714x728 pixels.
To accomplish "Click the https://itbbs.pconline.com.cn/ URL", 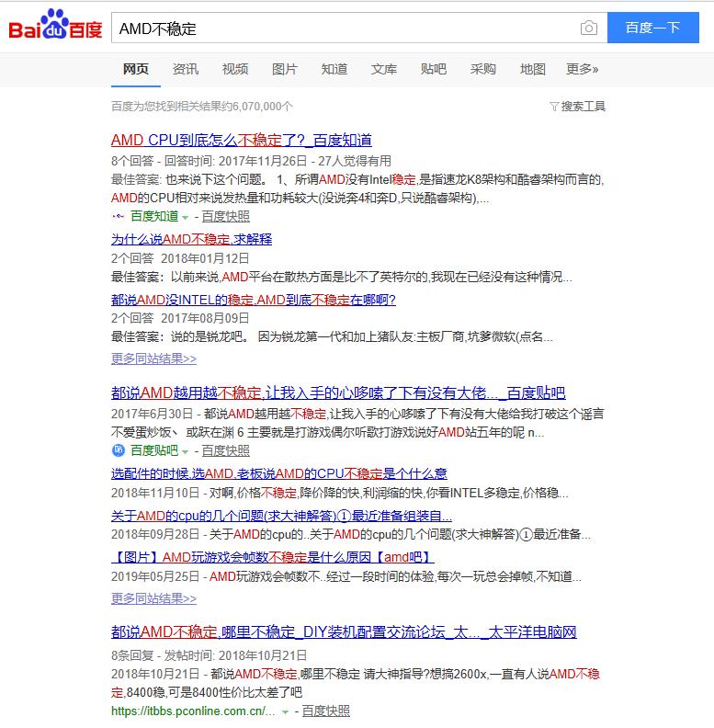I will (193, 711).
